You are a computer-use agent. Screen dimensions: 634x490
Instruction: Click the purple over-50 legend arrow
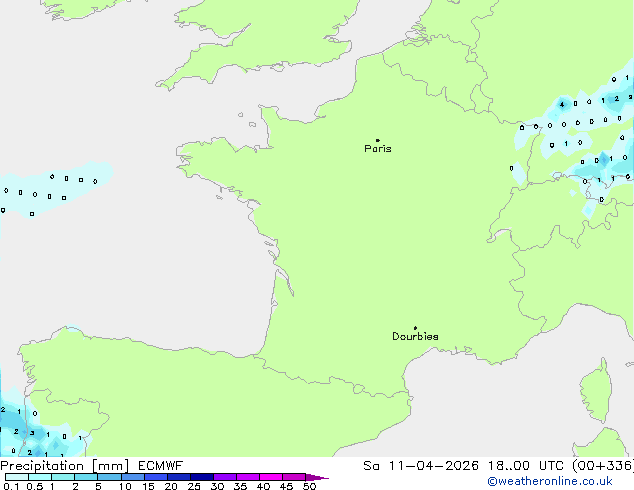pos(317,477)
